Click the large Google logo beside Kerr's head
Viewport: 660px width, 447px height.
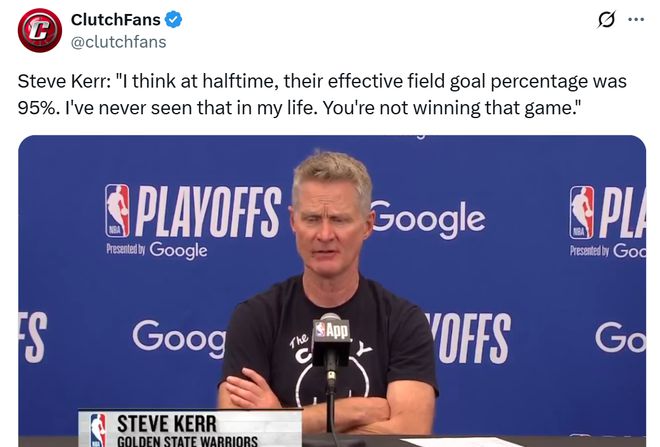click(428, 219)
